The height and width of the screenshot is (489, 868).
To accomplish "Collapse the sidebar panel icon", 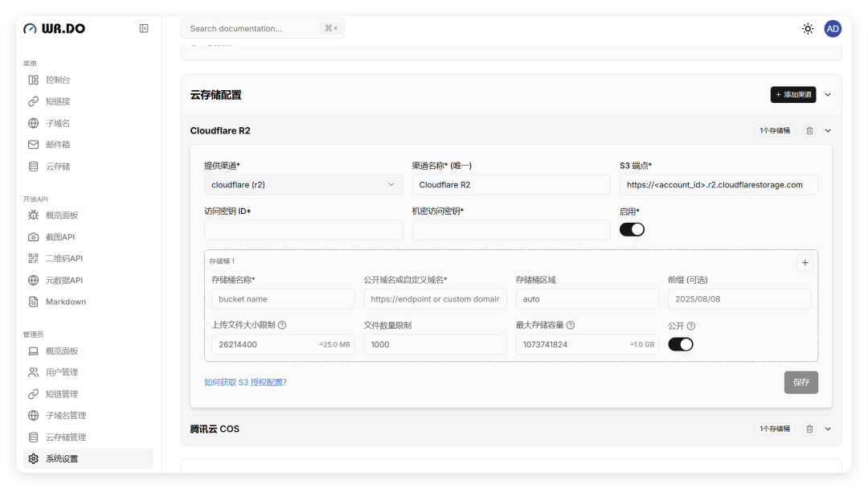I will click(x=144, y=28).
